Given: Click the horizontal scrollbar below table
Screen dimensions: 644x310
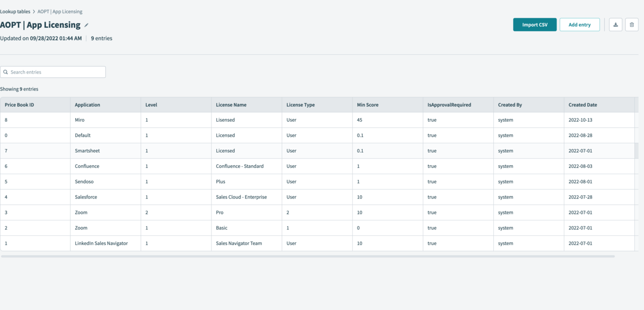Looking at the screenshot, I should (x=308, y=256).
